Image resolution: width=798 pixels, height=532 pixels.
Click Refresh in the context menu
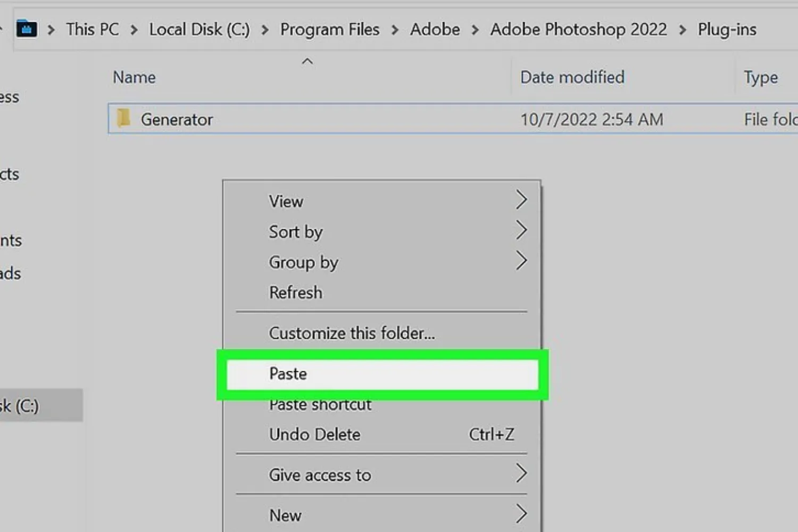point(296,292)
